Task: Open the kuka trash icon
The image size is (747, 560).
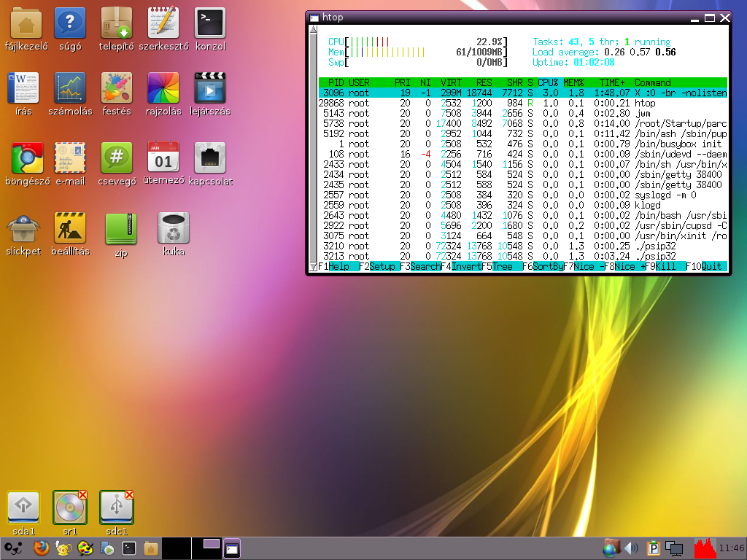Action: 173,227
